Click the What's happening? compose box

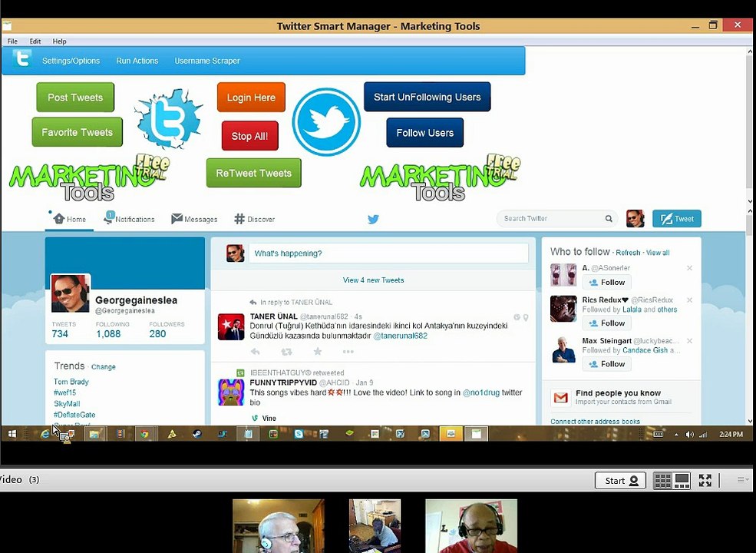tap(388, 253)
